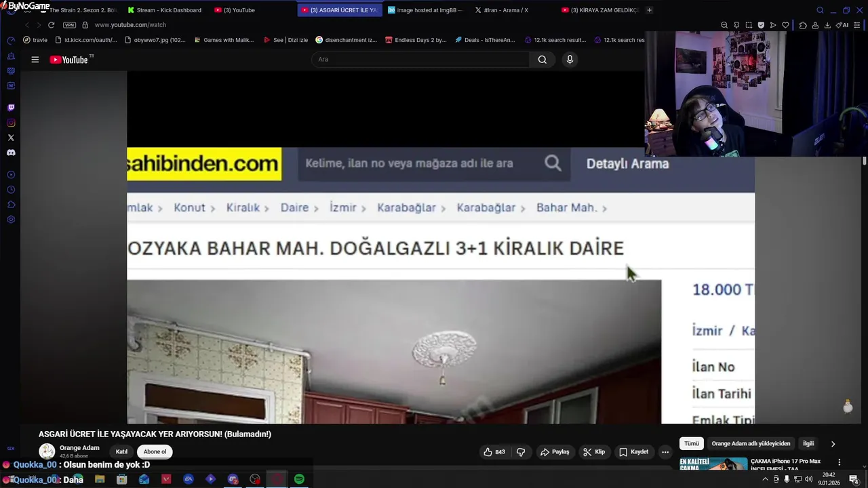Like the video with thumbs-up 843
Image resolution: width=868 pixels, height=488 pixels.
(494, 452)
